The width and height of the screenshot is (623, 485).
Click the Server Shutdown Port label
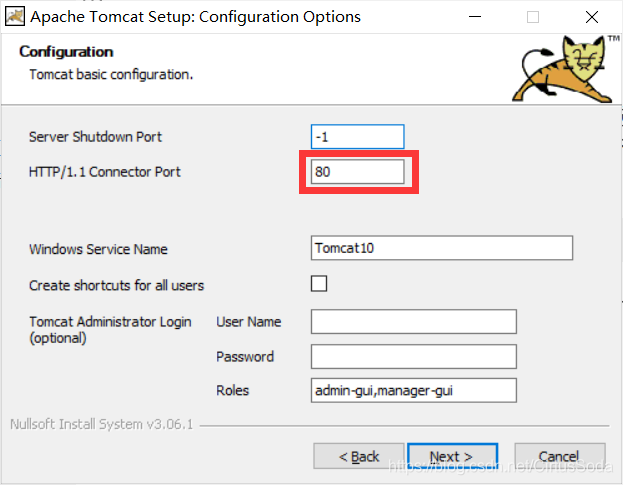point(95,137)
